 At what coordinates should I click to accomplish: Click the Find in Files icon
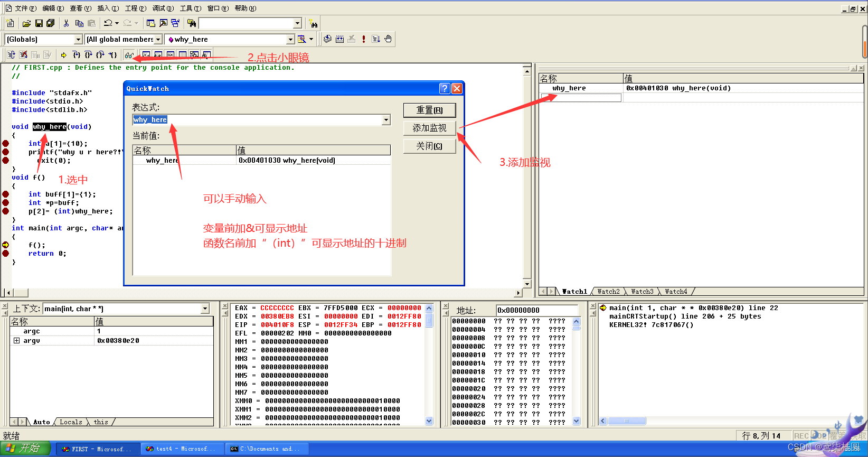point(192,23)
